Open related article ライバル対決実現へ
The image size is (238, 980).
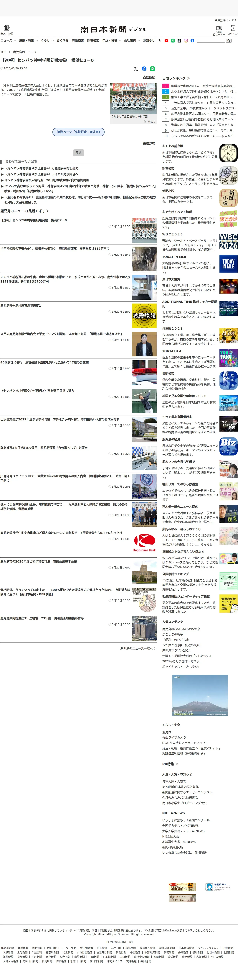coord(42,174)
